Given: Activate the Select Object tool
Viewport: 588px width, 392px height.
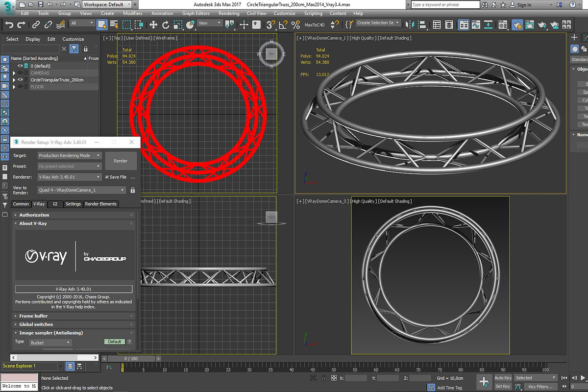Looking at the screenshot, I should click(x=102, y=24).
